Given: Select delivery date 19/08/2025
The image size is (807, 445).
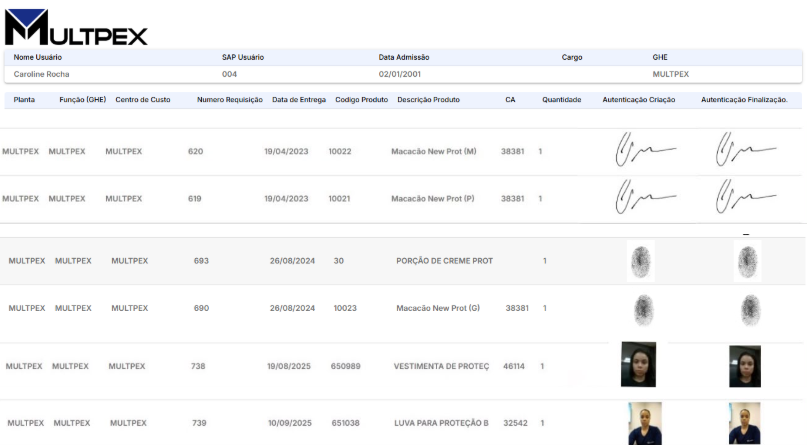Looking at the screenshot, I should point(289,366).
